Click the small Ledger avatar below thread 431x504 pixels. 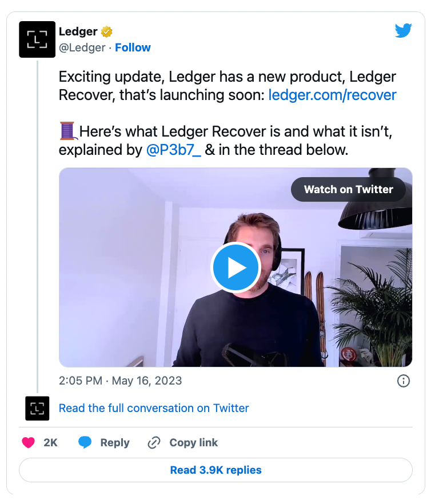(37, 408)
